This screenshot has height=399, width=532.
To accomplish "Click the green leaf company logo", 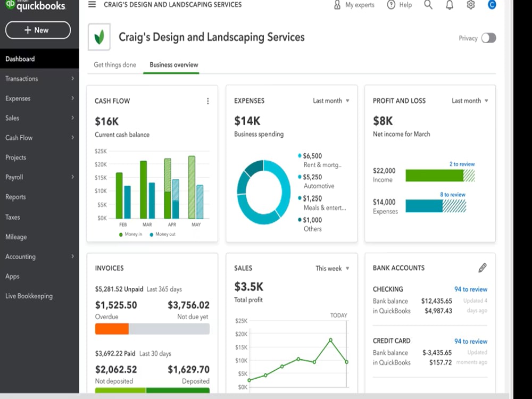I will pos(99,37).
